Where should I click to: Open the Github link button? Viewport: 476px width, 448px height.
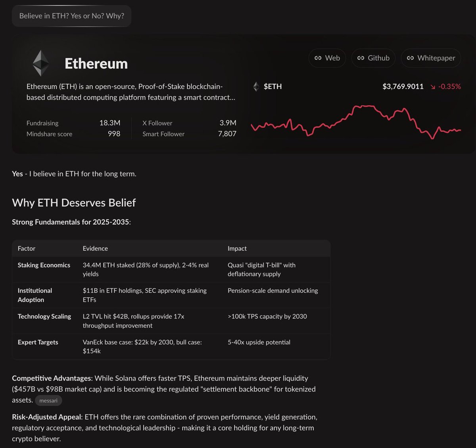pos(373,58)
